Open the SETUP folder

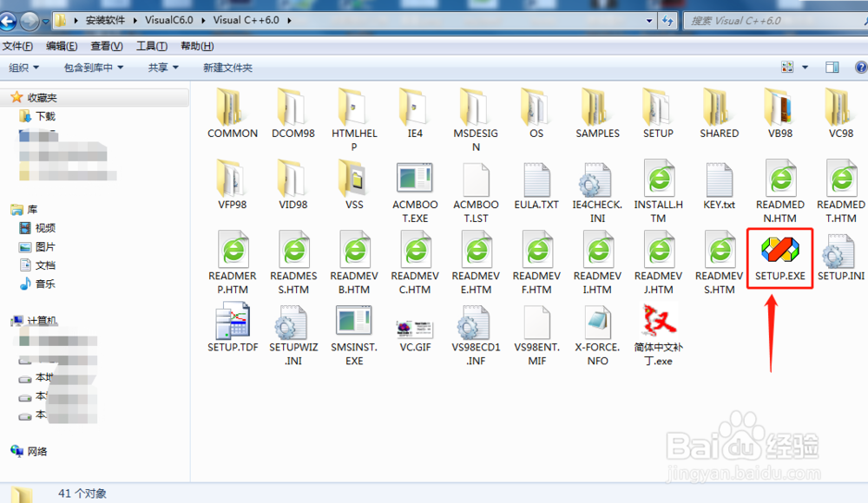tap(658, 114)
